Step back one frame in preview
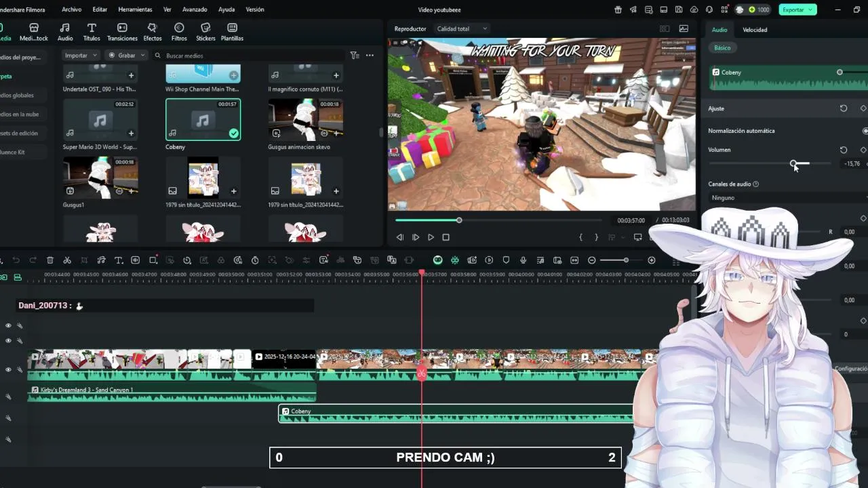The image size is (868, 488). (399, 237)
